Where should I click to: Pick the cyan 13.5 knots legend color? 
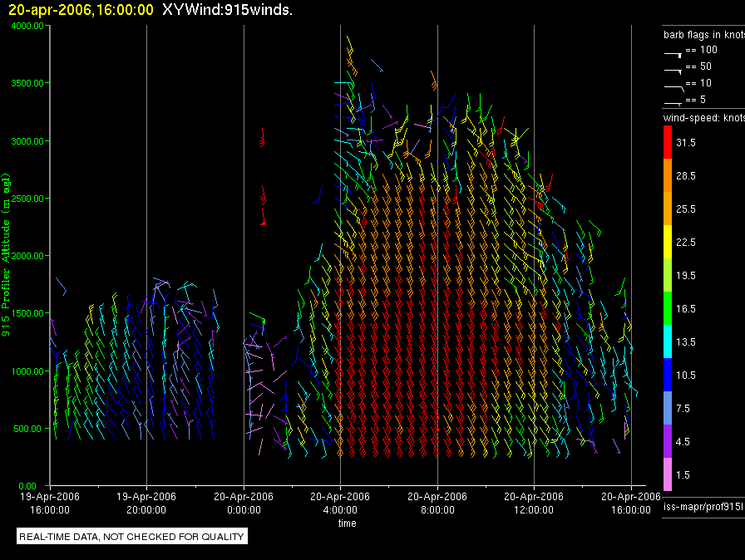667,341
